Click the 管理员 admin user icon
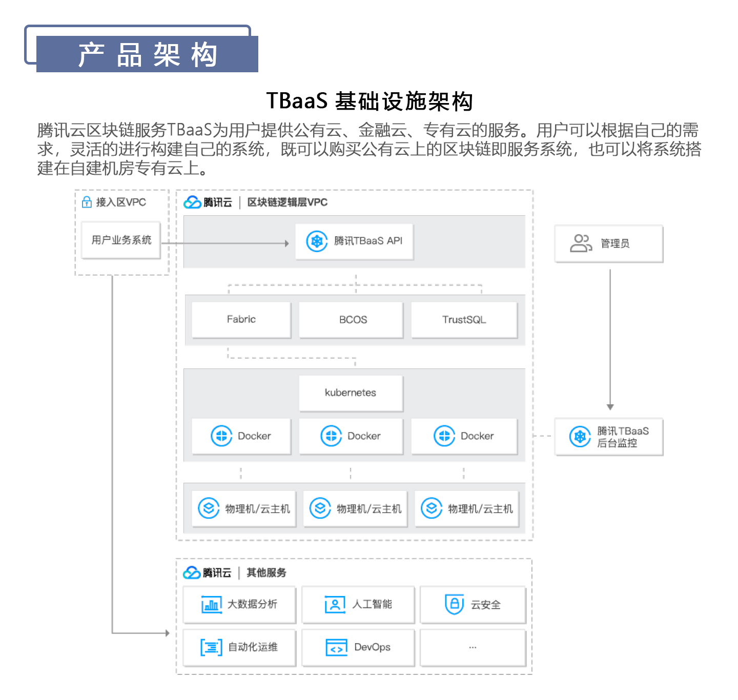The height and width of the screenshot is (700, 738). (x=580, y=243)
